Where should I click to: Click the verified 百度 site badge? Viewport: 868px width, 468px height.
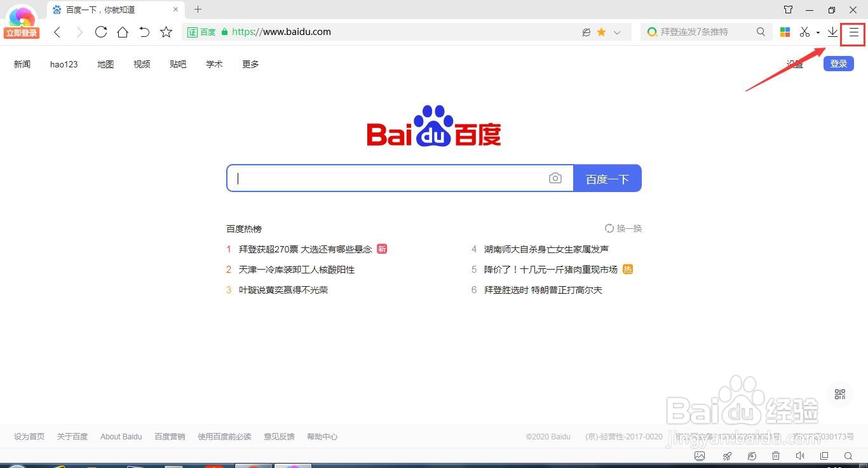point(201,32)
